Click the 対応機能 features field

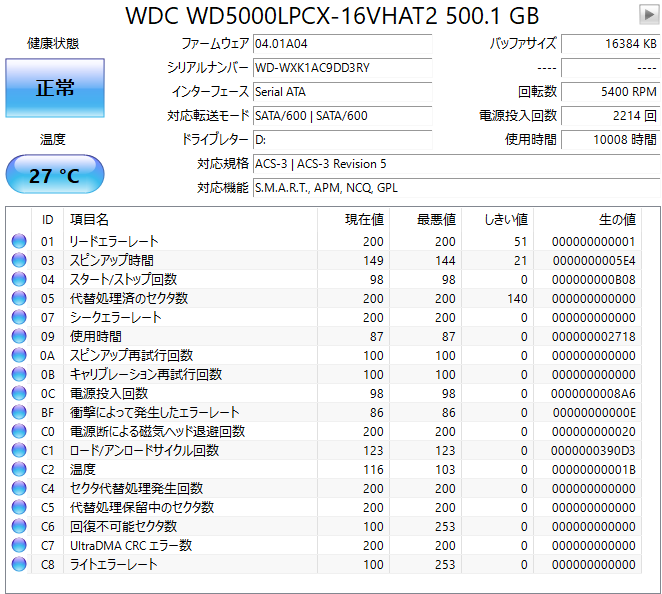click(x=455, y=187)
